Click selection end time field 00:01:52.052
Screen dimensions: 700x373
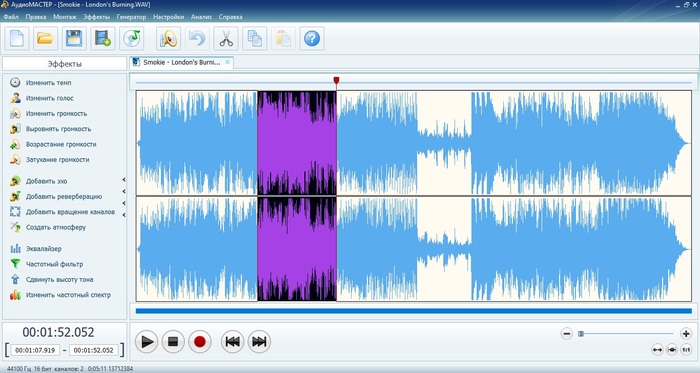93,350
